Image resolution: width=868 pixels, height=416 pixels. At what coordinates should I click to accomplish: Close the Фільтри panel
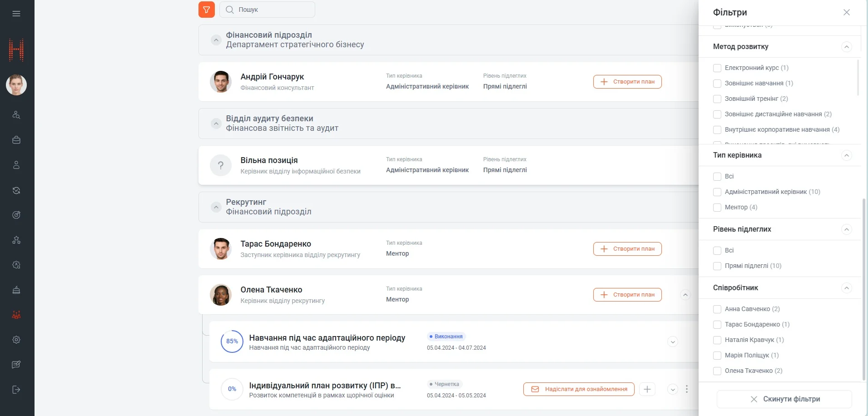point(846,12)
